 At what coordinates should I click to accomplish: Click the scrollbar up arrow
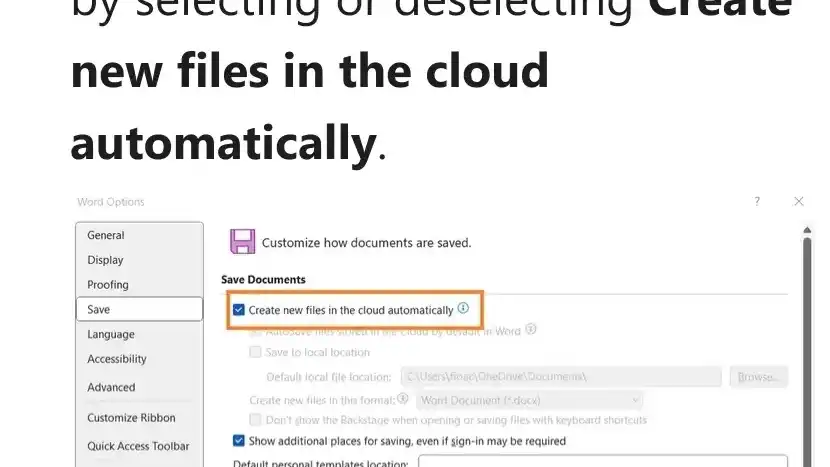tap(807, 230)
